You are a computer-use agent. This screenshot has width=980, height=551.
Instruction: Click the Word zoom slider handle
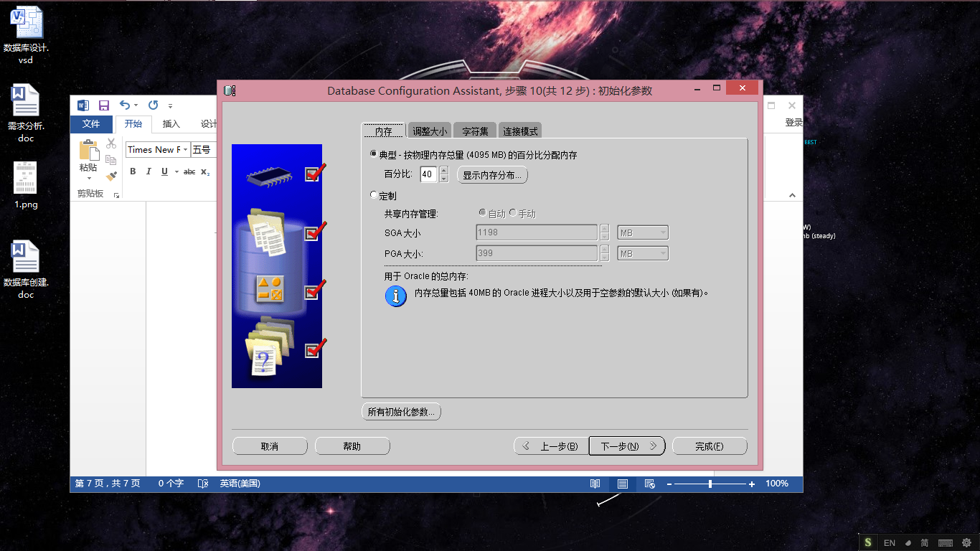[710, 484]
